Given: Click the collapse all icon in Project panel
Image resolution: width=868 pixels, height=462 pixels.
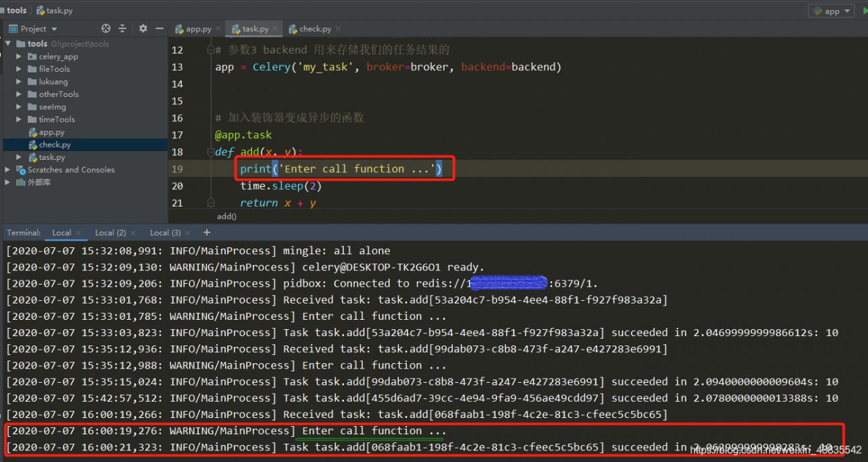Looking at the screenshot, I should click(x=123, y=28).
